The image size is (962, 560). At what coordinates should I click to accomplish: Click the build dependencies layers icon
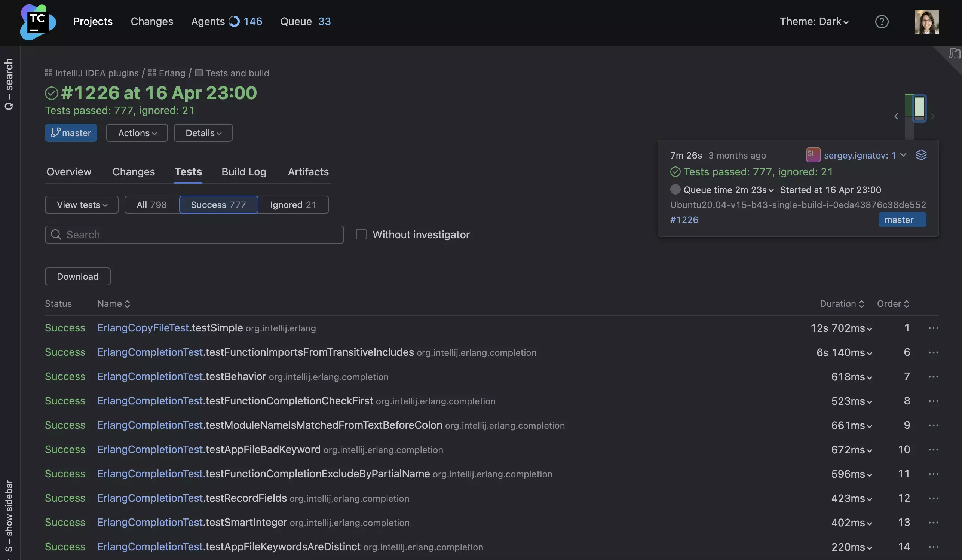pyautogui.click(x=921, y=155)
